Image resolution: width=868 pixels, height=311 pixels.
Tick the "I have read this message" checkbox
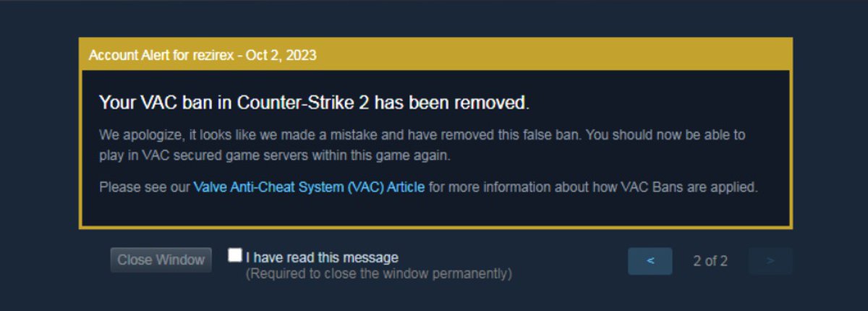pos(234,255)
